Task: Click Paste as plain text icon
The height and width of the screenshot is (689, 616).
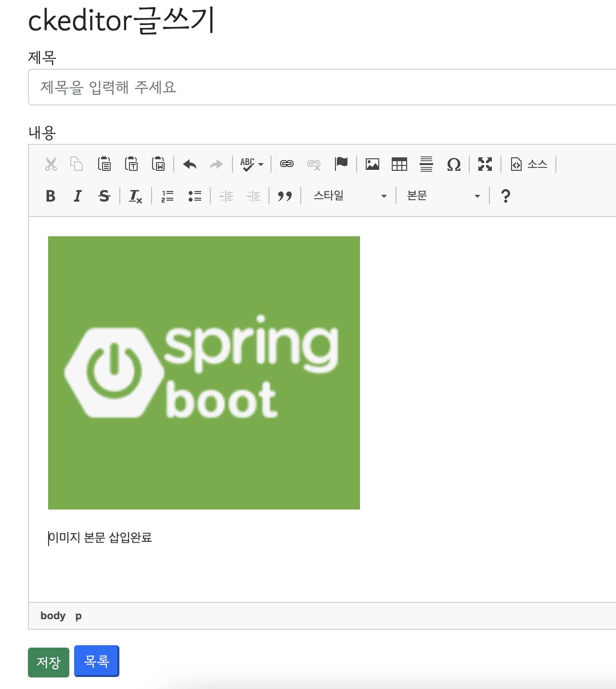Action: tap(131, 164)
